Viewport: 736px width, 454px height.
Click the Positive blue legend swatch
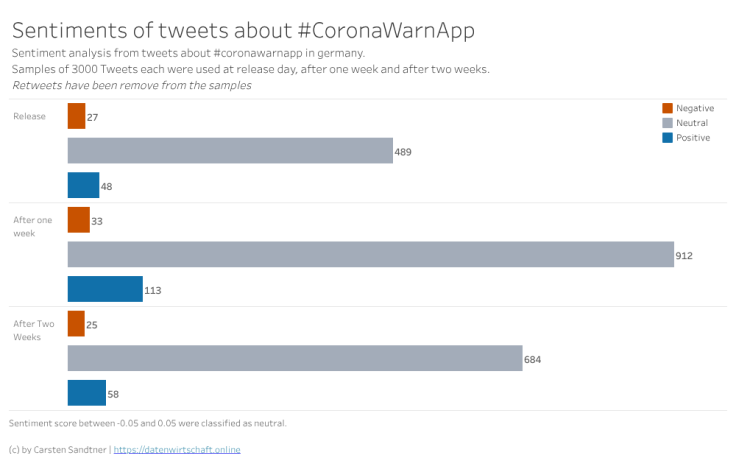667,137
